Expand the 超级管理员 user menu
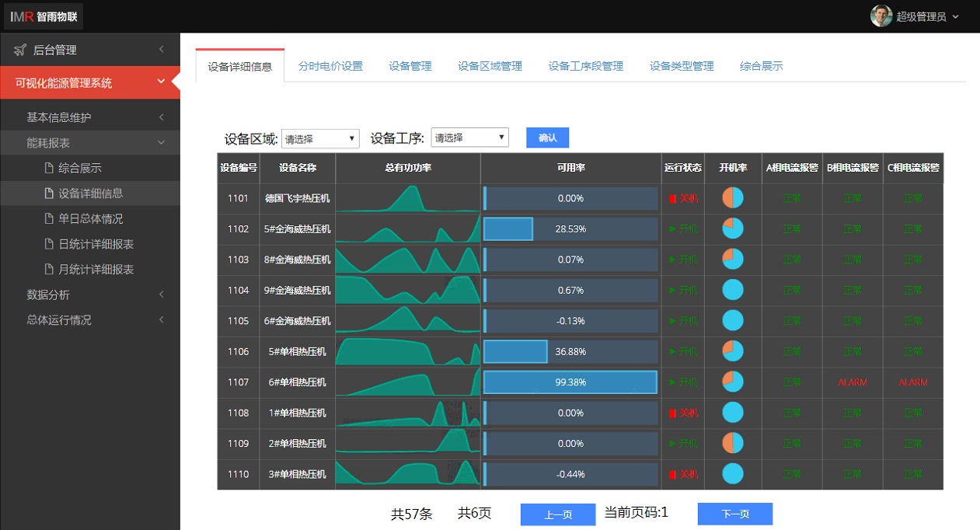Image resolution: width=980 pixels, height=530 pixels. [x=915, y=16]
